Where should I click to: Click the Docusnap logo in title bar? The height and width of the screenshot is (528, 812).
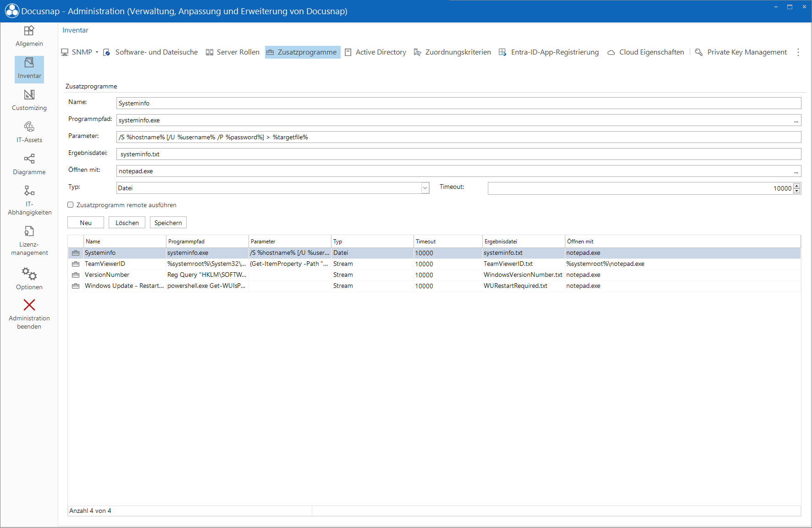12,11
